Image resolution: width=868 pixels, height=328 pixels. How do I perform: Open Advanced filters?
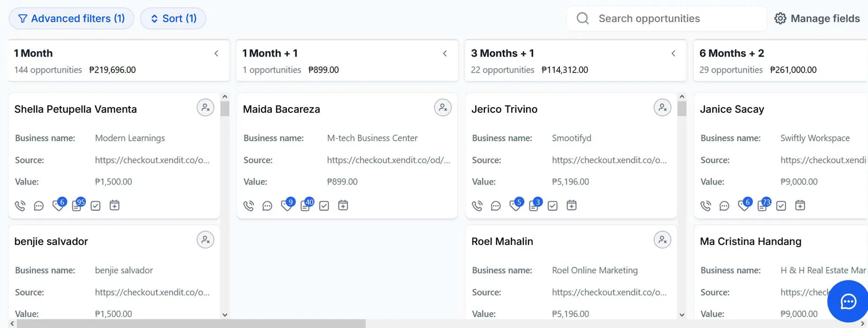click(x=71, y=18)
